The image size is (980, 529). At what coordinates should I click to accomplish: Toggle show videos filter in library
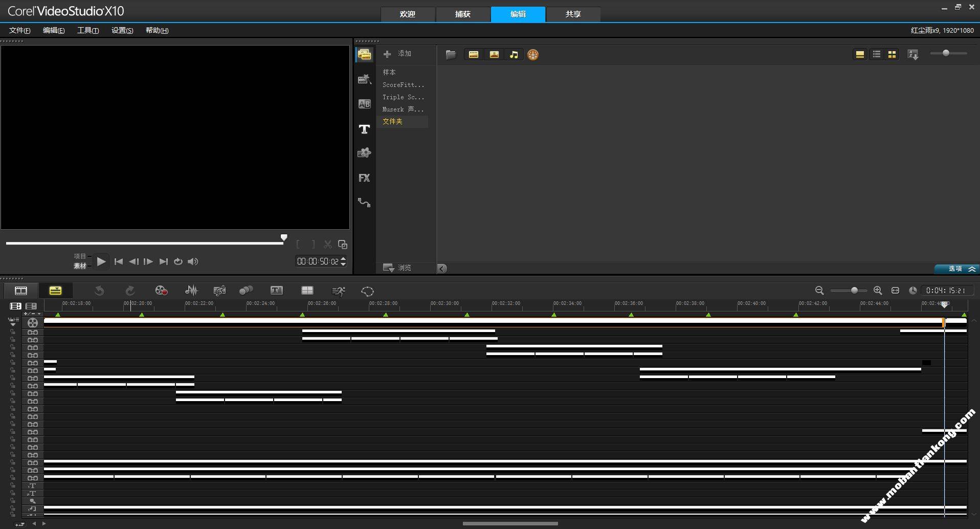pyautogui.click(x=474, y=54)
